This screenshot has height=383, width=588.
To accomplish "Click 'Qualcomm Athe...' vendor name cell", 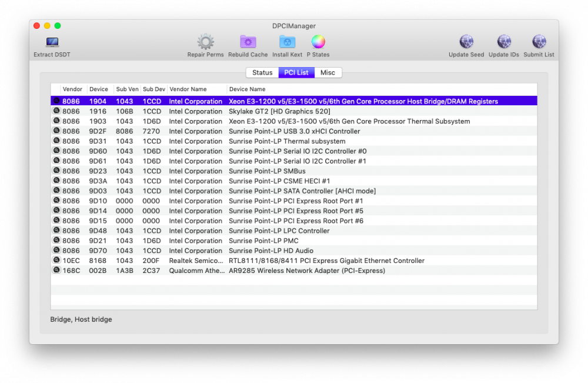I will tap(196, 271).
